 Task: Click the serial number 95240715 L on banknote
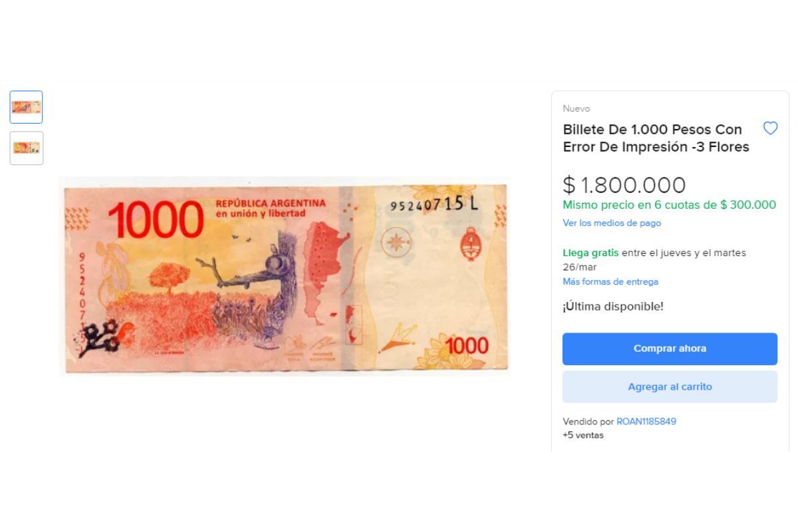[434, 205]
